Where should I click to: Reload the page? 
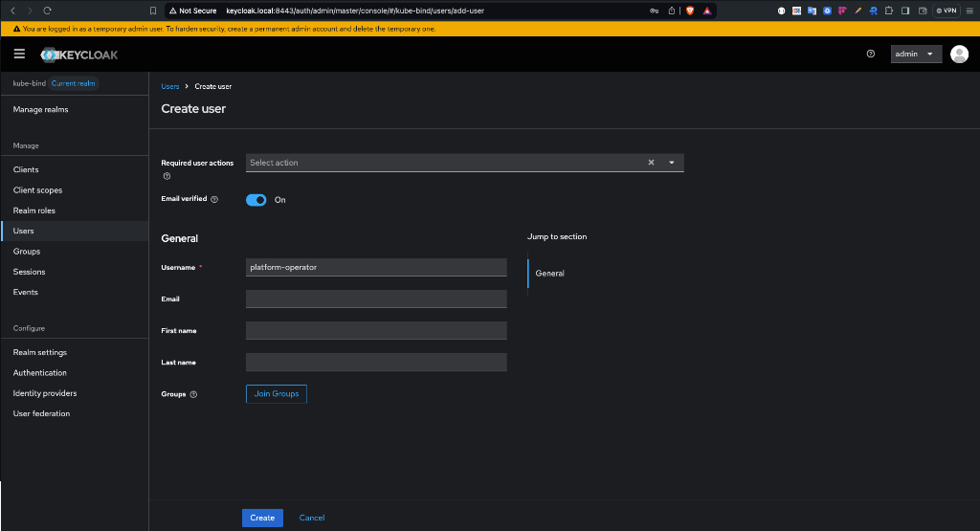point(47,11)
